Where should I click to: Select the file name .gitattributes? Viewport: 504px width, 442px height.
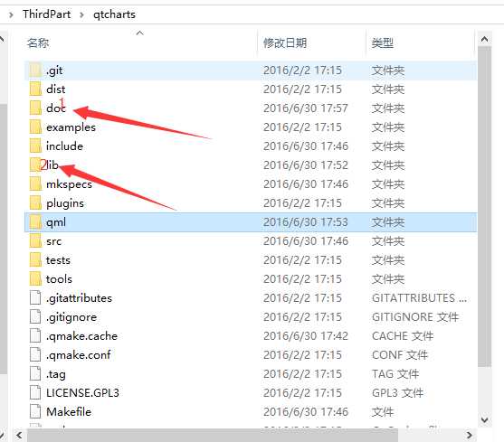(x=79, y=298)
